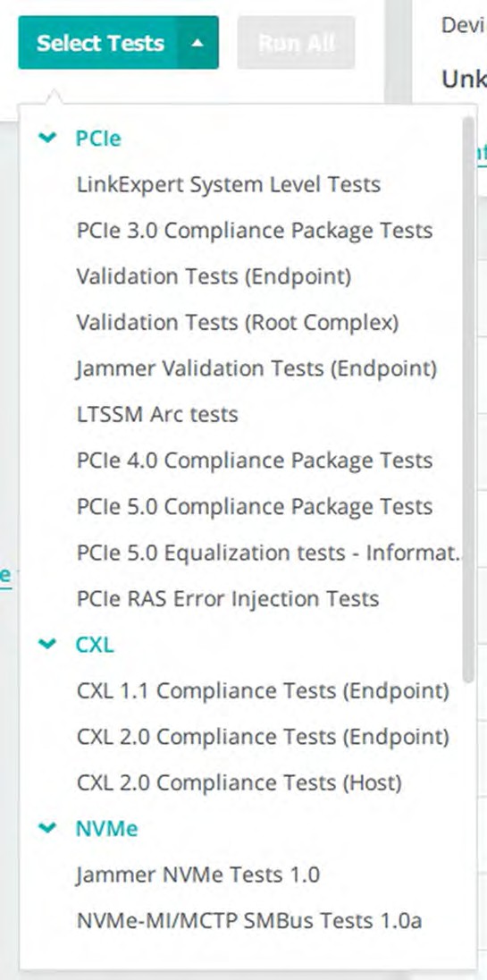
Task: Select Validation Tests (Root Complex)
Action: 238,323
